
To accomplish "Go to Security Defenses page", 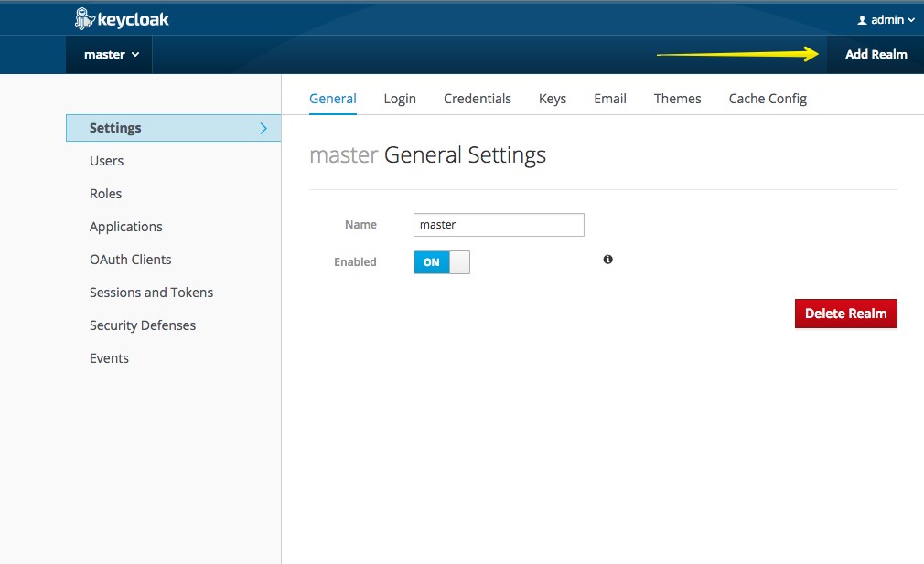I will (x=143, y=325).
